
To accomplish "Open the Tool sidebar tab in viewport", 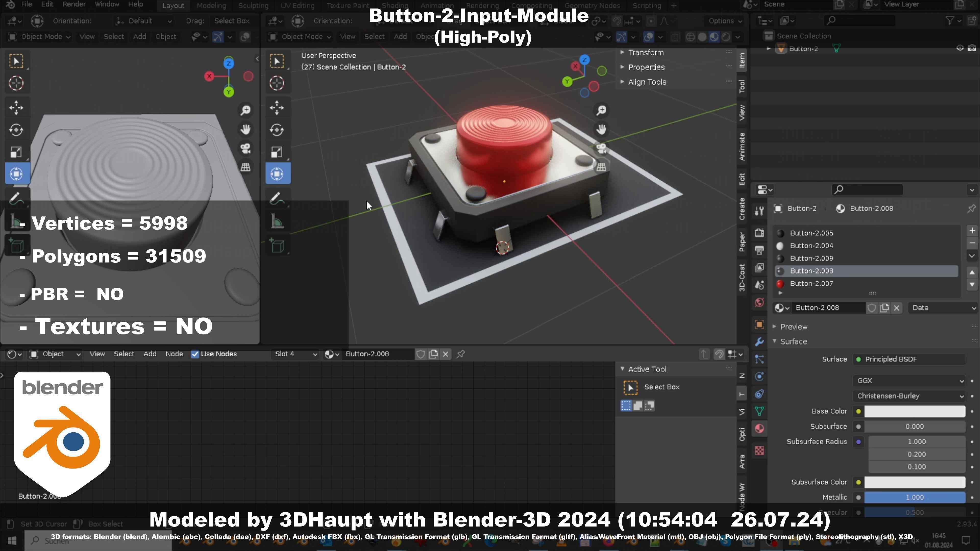I will [x=742, y=86].
